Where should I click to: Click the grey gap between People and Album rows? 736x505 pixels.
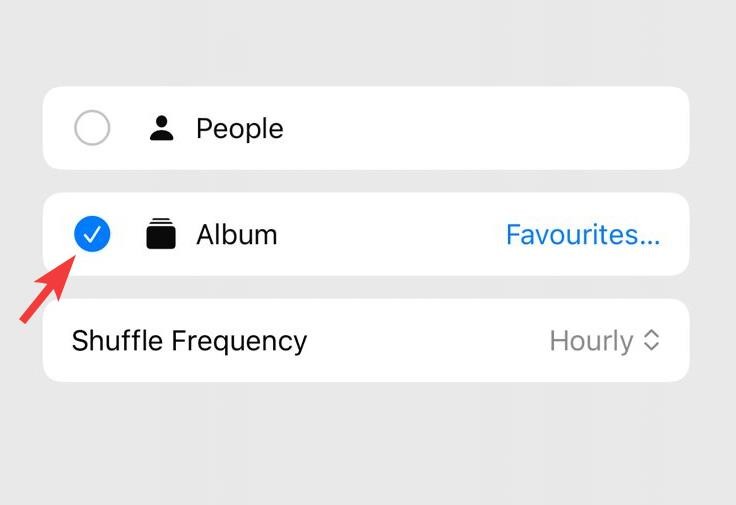coord(366,181)
